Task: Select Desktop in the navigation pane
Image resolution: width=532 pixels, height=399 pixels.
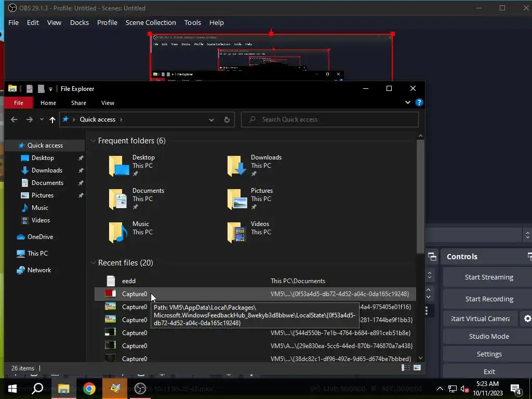Action: click(x=43, y=158)
